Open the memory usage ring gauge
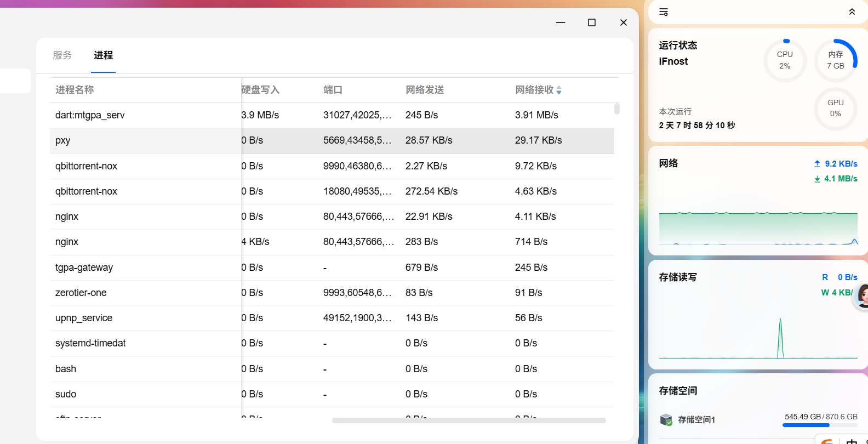 click(836, 60)
